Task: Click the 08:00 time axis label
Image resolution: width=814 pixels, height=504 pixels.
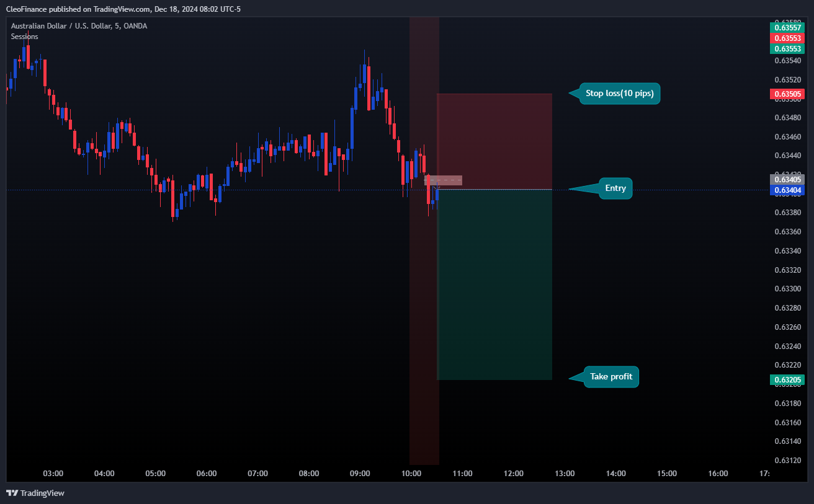Action: (x=309, y=474)
